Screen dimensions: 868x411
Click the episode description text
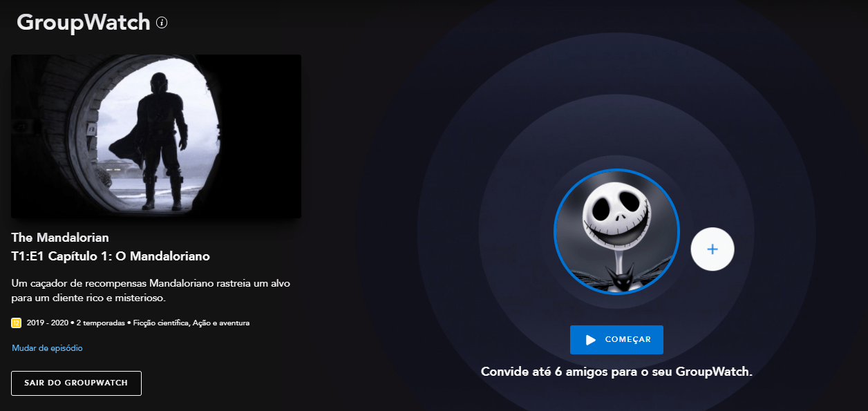(150, 291)
